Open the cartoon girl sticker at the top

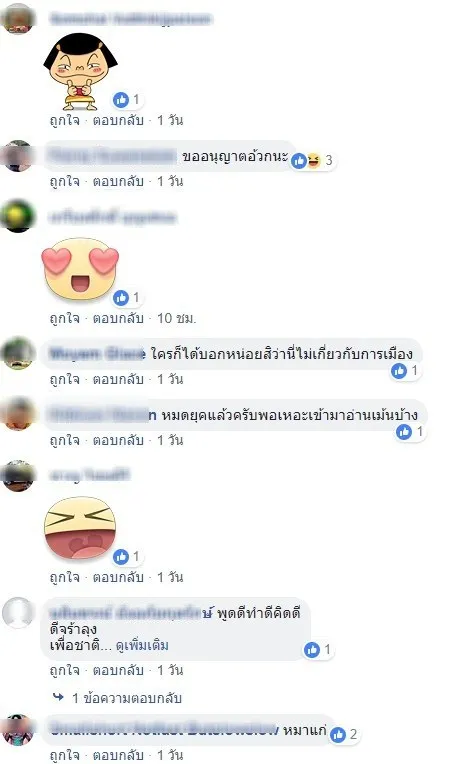tap(80, 71)
